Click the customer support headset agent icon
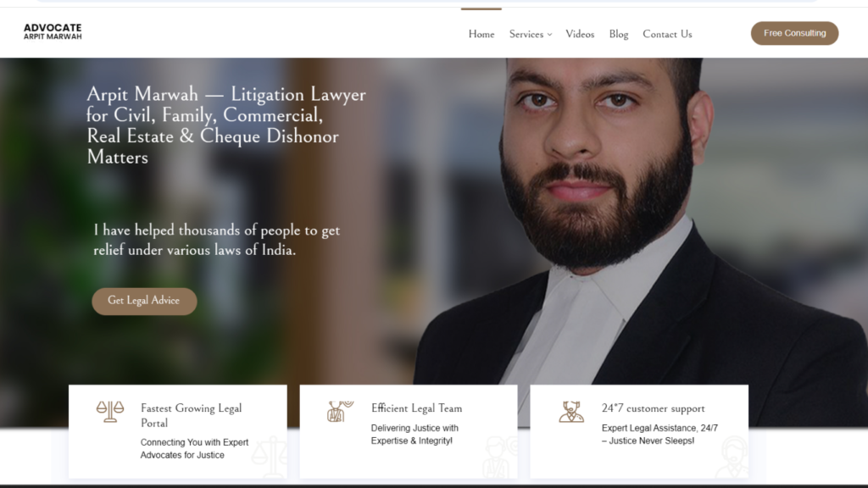The width and height of the screenshot is (868, 488). [x=570, y=412]
